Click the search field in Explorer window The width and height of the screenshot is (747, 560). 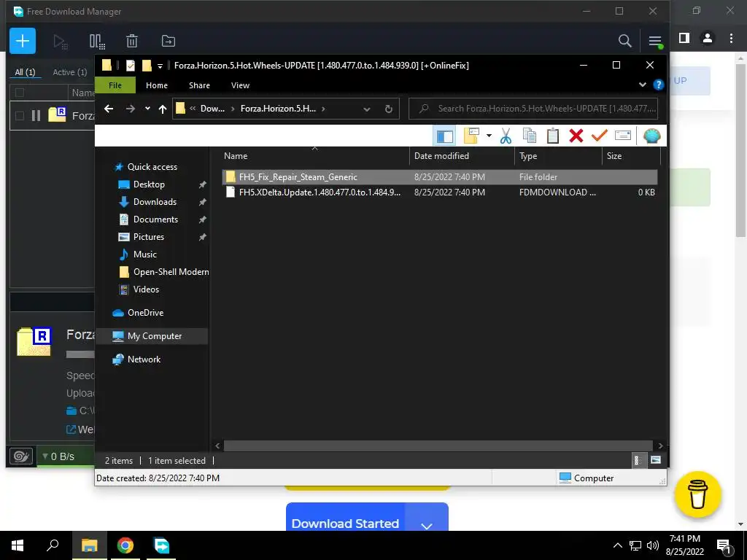coord(533,109)
